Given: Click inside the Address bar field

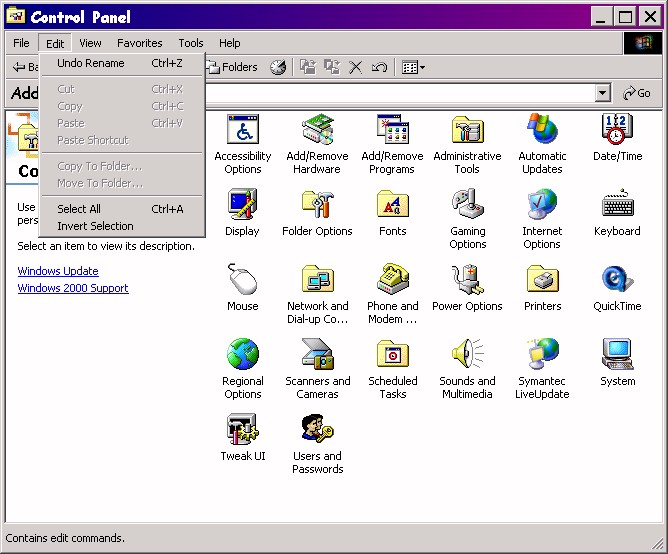Looking at the screenshot, I should (x=400, y=93).
